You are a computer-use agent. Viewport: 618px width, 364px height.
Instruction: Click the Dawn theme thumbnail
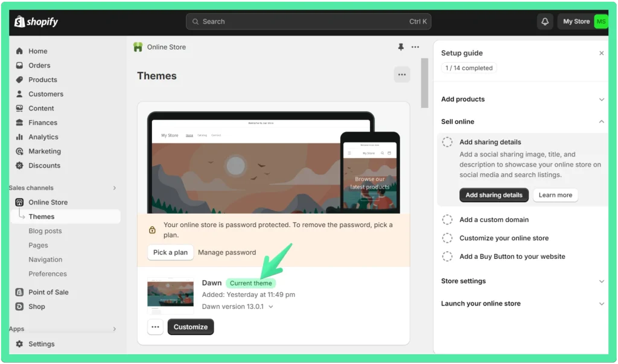coord(170,295)
